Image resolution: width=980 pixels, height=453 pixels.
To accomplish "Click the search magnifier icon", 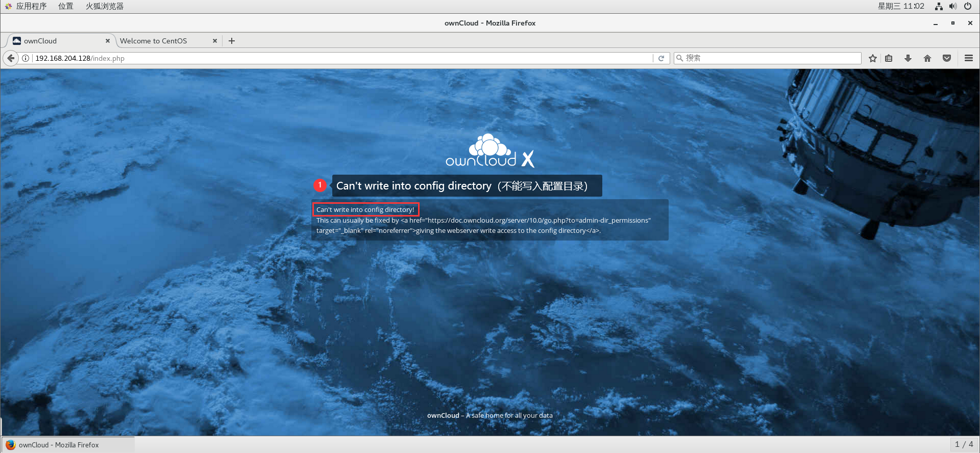I will pos(679,58).
